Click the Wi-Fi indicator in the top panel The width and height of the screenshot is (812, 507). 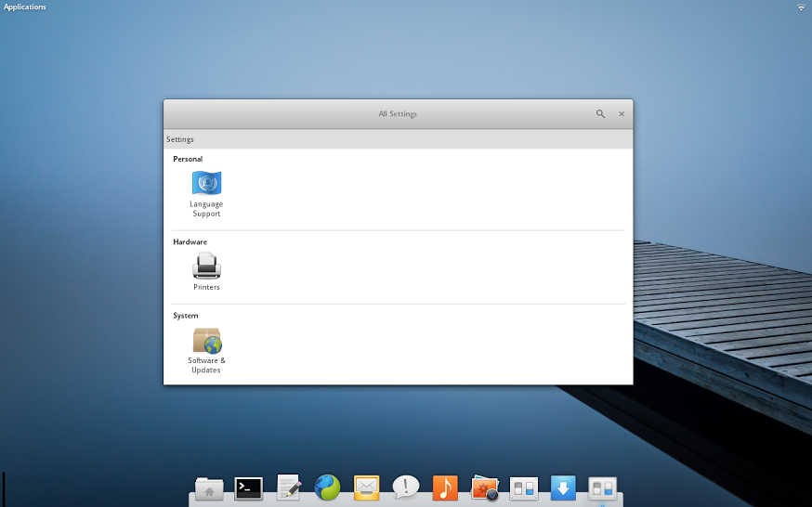point(801,6)
